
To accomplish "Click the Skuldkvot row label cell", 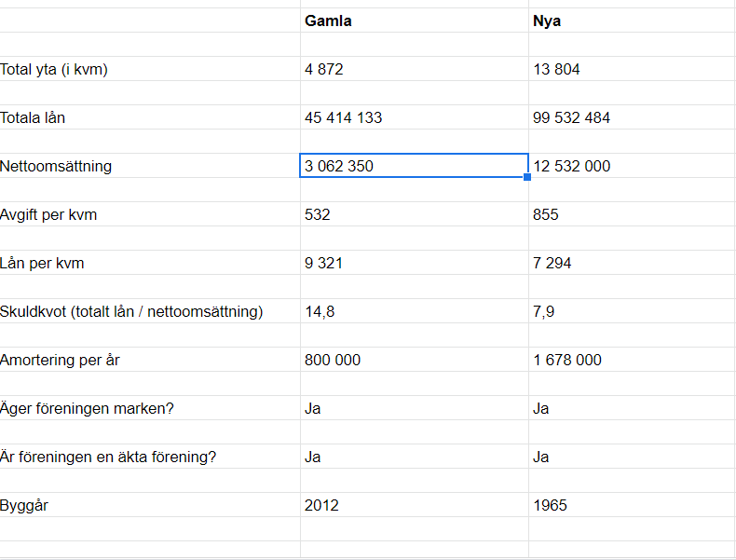I will pyautogui.click(x=149, y=311).
